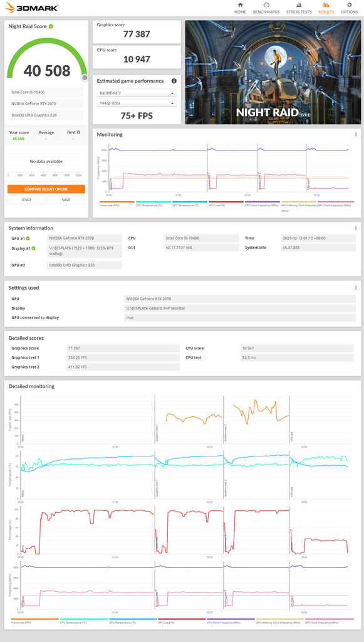The image size is (364, 642).
Task: Toggle GPU Load legend in Detailed monitoring
Action: click(x=182, y=621)
